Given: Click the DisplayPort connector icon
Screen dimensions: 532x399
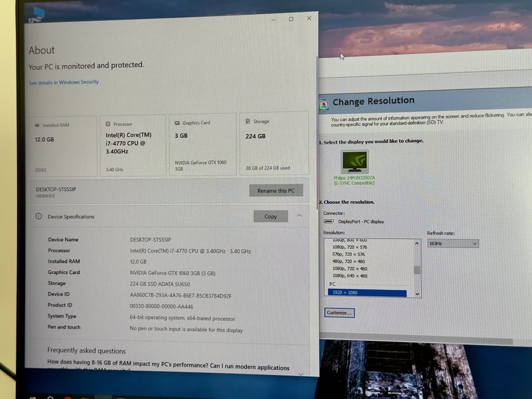Looking at the screenshot, I should [x=328, y=221].
